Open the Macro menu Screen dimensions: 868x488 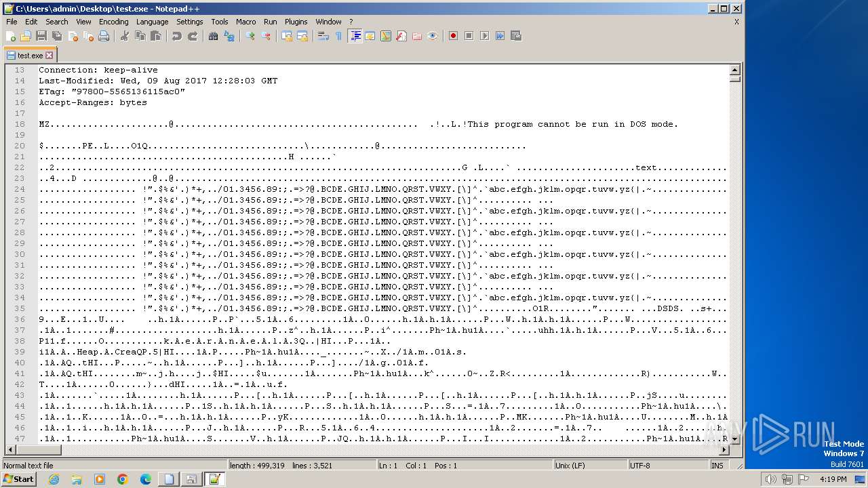tap(246, 22)
